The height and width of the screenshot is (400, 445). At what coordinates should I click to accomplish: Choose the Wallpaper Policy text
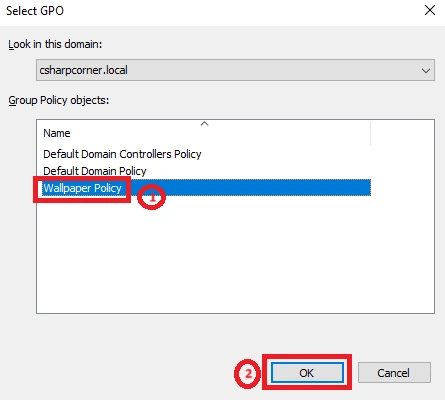[82, 188]
